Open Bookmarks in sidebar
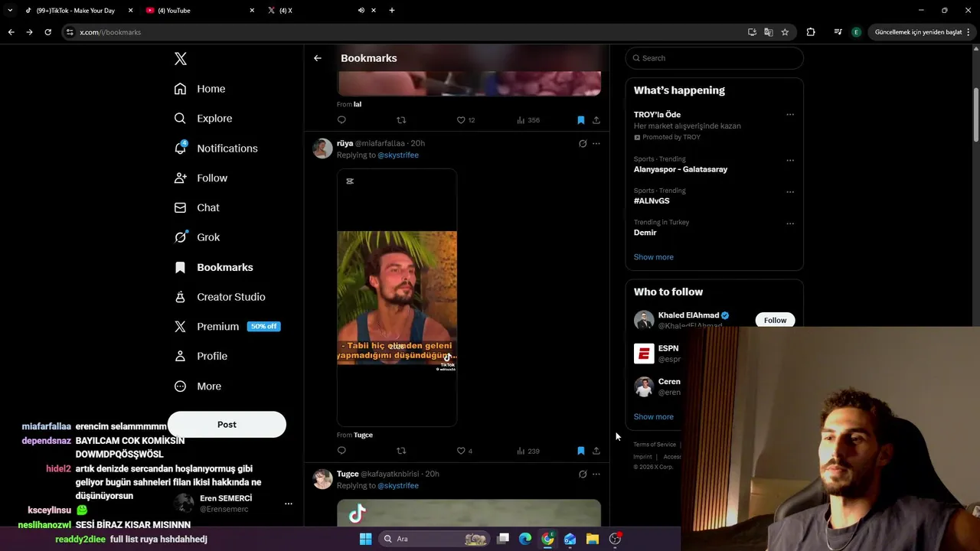Image resolution: width=980 pixels, height=551 pixels. 214,267
